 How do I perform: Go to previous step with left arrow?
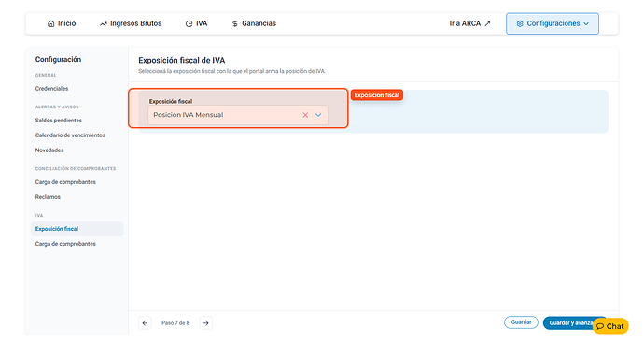(x=145, y=323)
